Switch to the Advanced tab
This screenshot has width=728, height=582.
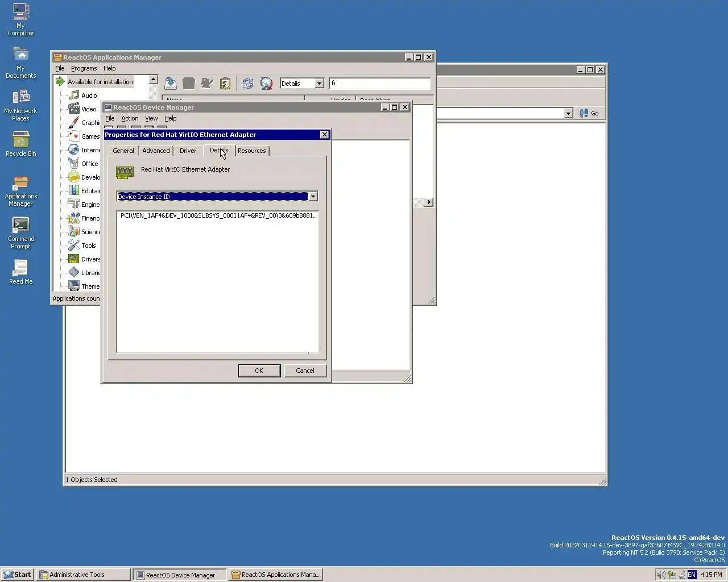pos(156,151)
